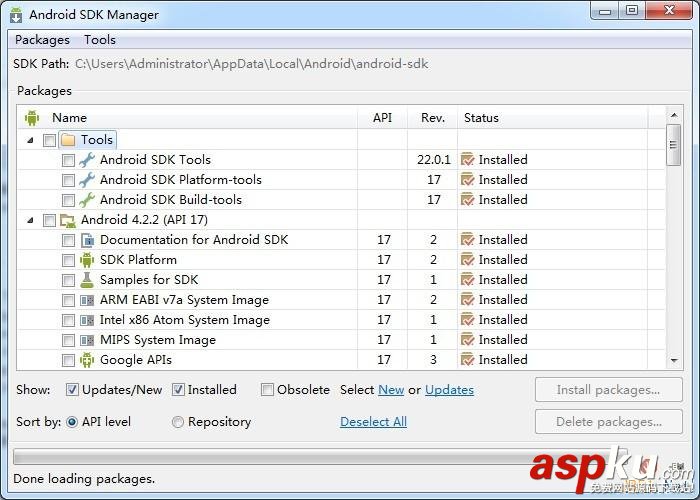
Task: Check the Intel x86 Atom System Image checkbox
Action: click(x=68, y=320)
